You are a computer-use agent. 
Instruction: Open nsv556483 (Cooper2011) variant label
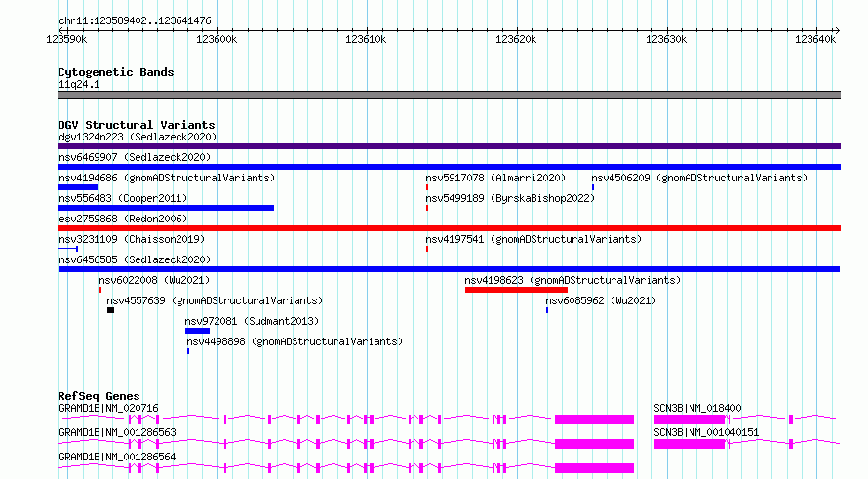[x=123, y=198]
